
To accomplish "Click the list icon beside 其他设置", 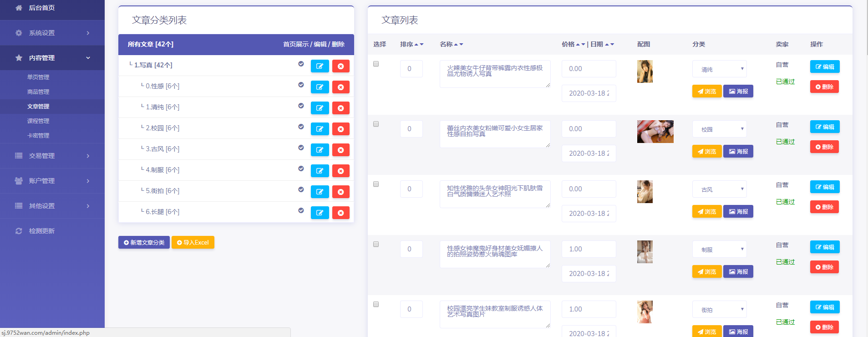I will coord(19,206).
